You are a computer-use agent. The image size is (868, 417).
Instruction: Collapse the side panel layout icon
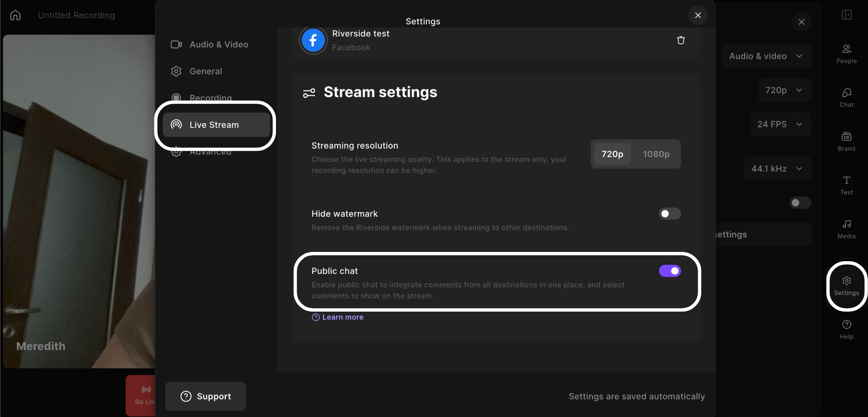click(x=846, y=15)
